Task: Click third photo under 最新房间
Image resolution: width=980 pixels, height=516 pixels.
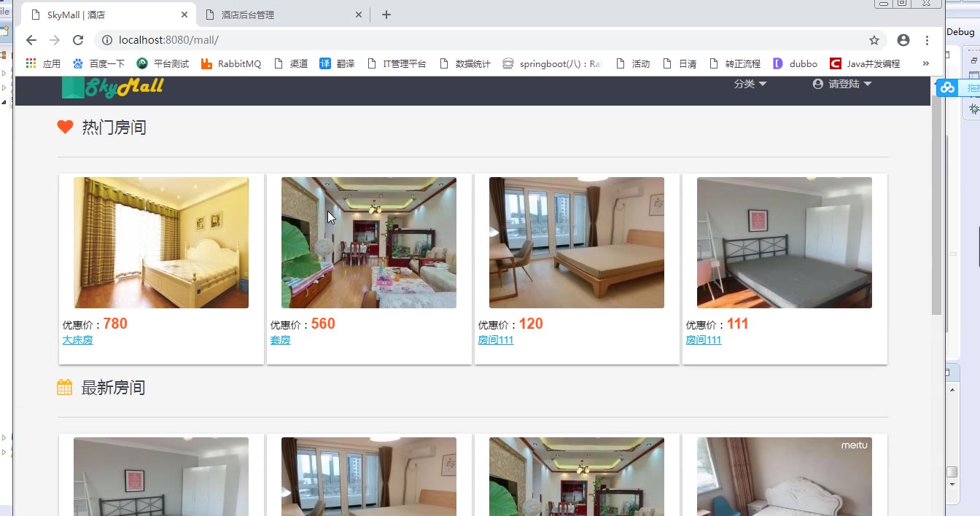Action: click(x=577, y=477)
